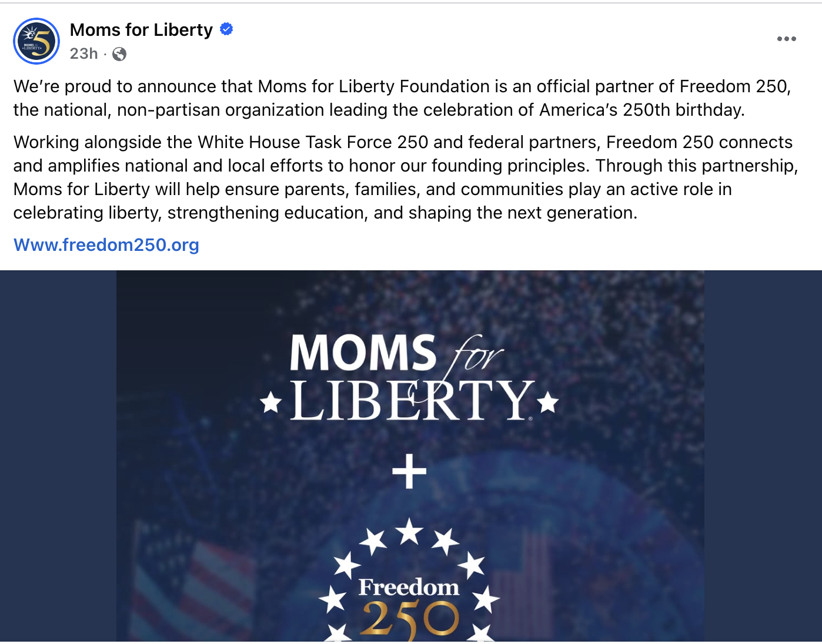822x644 pixels.
Task: Click the first paragraph announcing the partnership
Action: point(402,98)
